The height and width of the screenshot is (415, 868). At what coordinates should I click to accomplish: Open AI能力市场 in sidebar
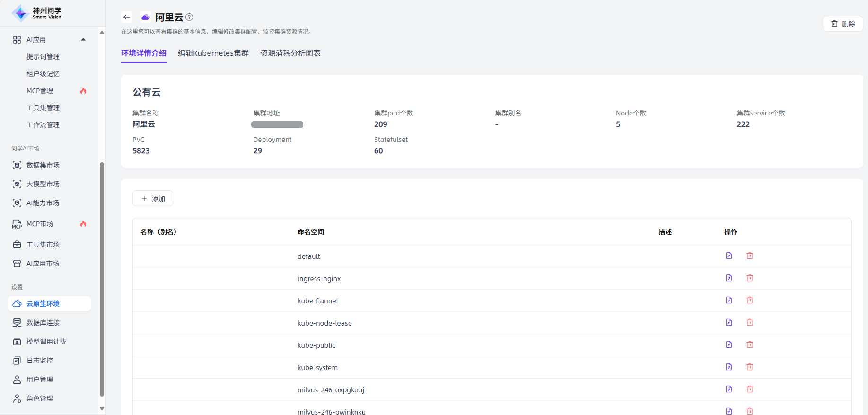[43, 203]
